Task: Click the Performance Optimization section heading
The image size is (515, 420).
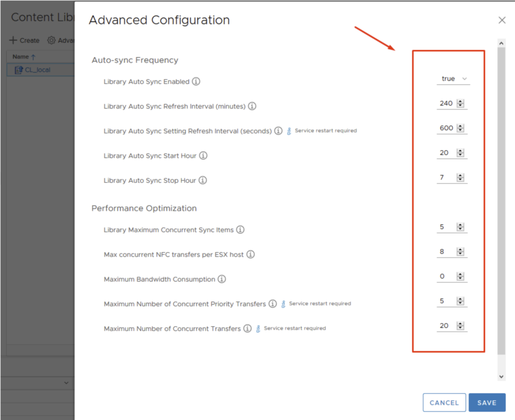Action: pos(144,208)
